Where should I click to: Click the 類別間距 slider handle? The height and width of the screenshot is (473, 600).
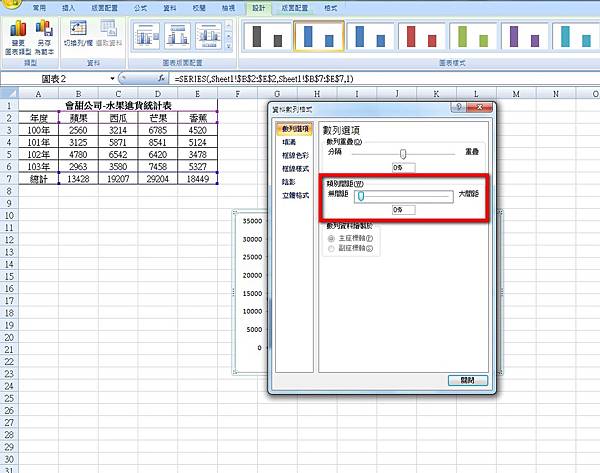(x=360, y=196)
